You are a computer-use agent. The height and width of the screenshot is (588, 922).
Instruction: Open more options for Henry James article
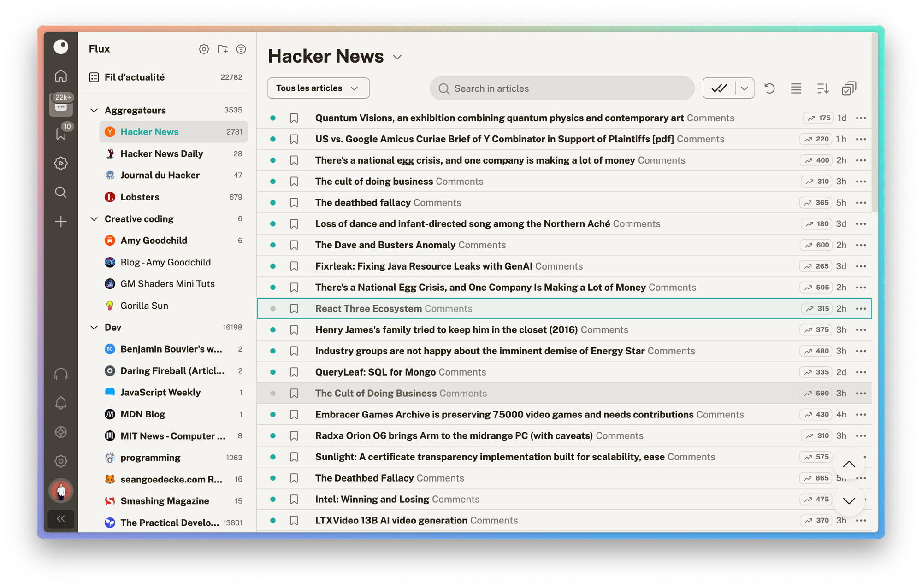pyautogui.click(x=861, y=330)
